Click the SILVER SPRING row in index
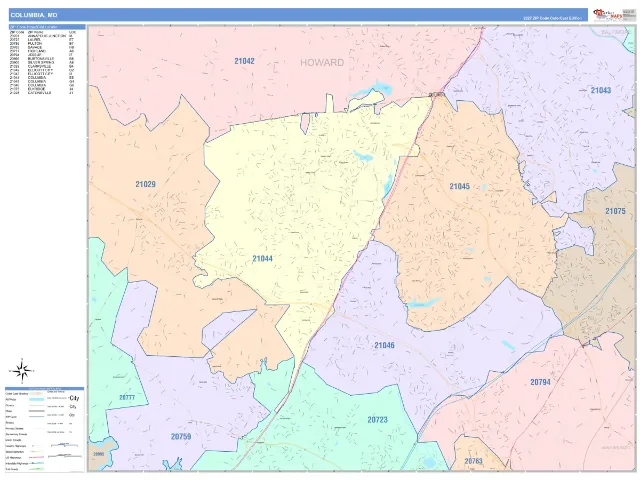640x480 pixels. coord(42,62)
